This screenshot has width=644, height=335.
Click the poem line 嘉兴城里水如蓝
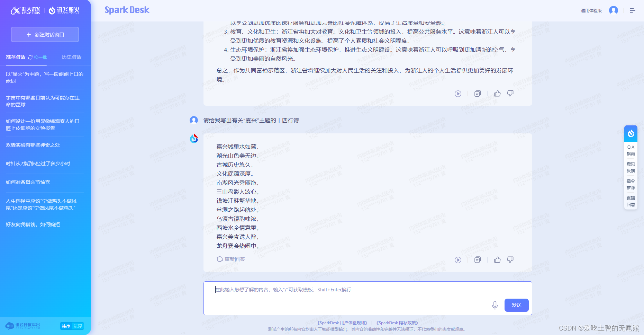(237, 147)
